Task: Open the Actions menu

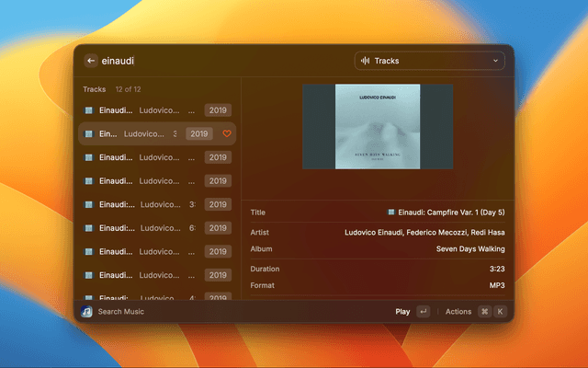Action: [458, 311]
